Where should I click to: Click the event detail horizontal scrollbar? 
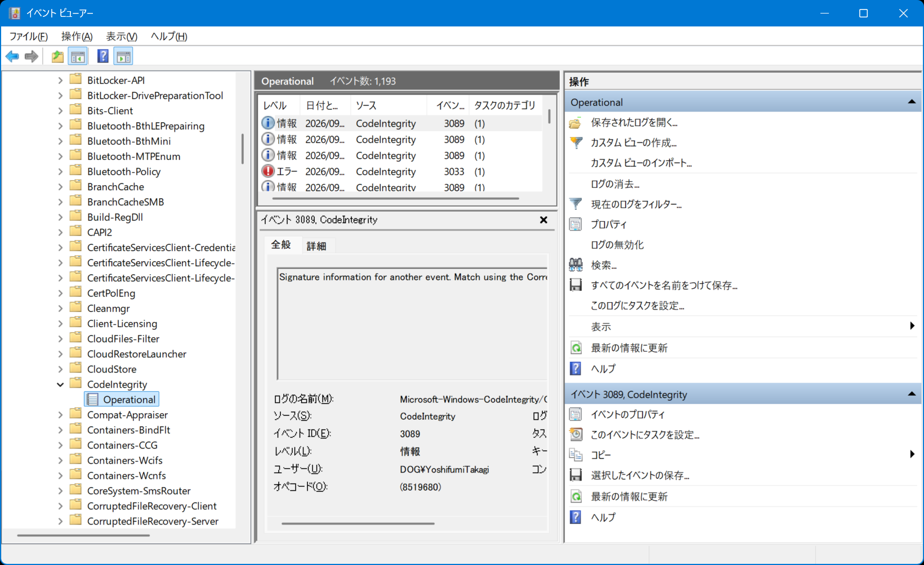(358, 523)
